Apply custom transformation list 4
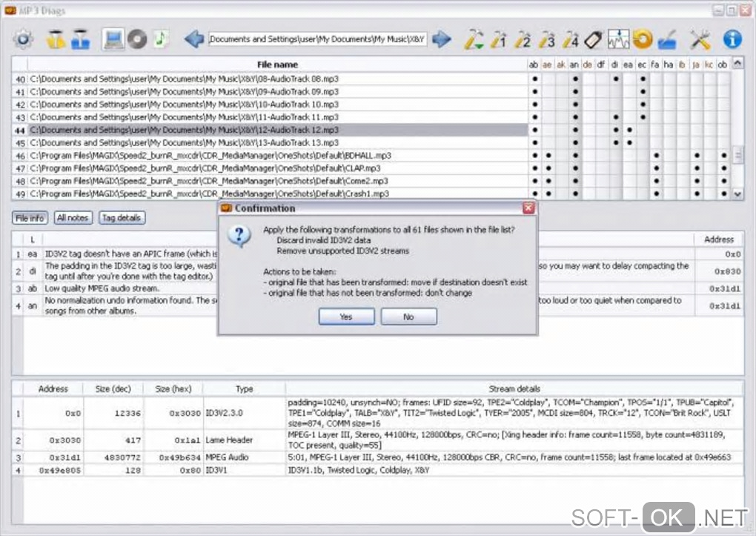The image size is (756, 536). [x=571, y=39]
